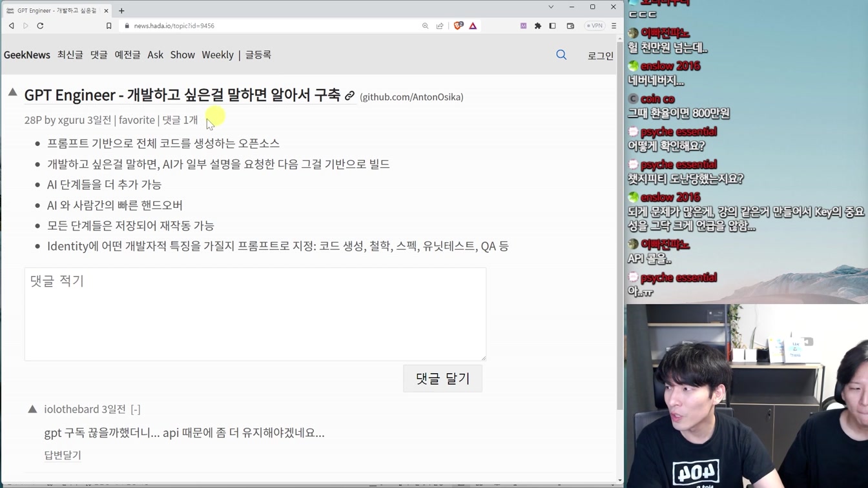Open the 예전글 menu item
868x488 pixels.
pyautogui.click(x=127, y=55)
